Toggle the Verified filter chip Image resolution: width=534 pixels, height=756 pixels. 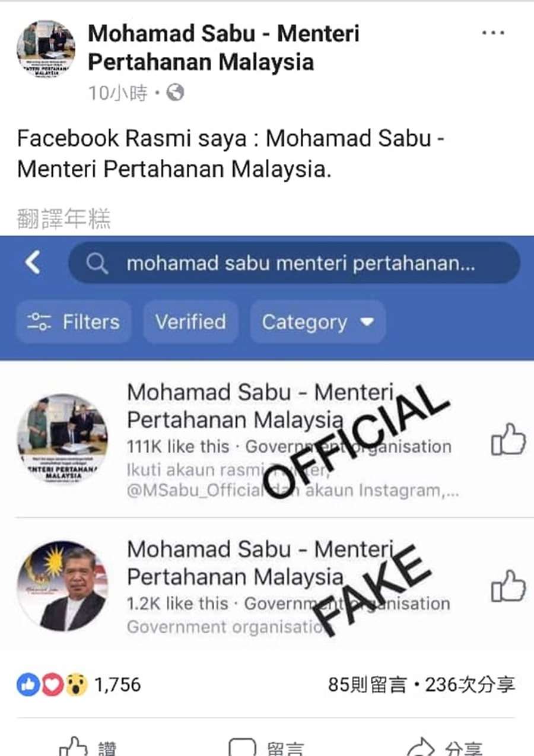coord(190,322)
